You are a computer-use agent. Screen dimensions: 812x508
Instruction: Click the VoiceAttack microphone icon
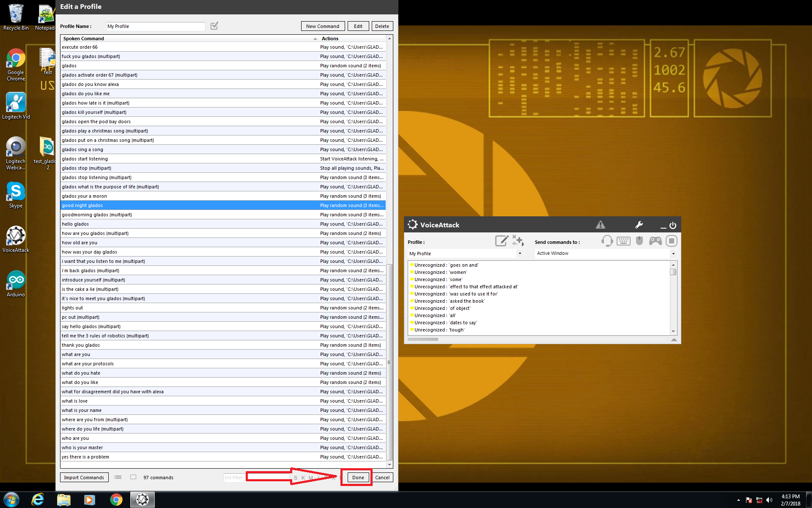point(606,240)
